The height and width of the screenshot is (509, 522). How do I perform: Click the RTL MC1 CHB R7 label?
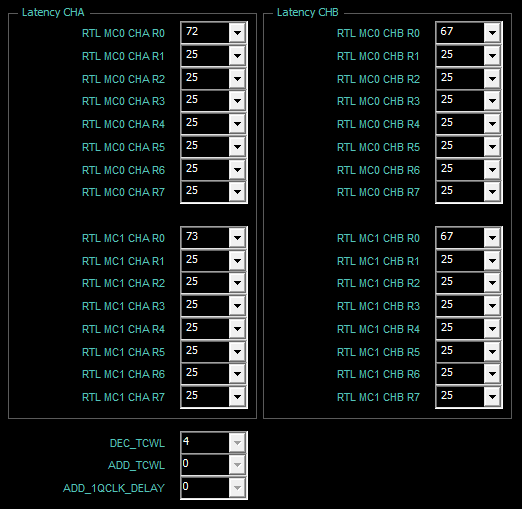pyautogui.click(x=378, y=397)
